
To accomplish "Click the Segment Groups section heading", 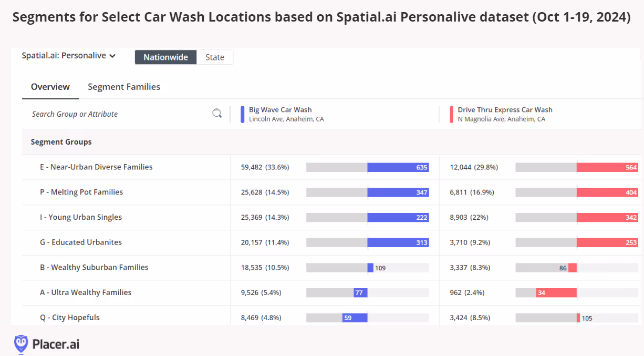I will pyautogui.click(x=61, y=142).
